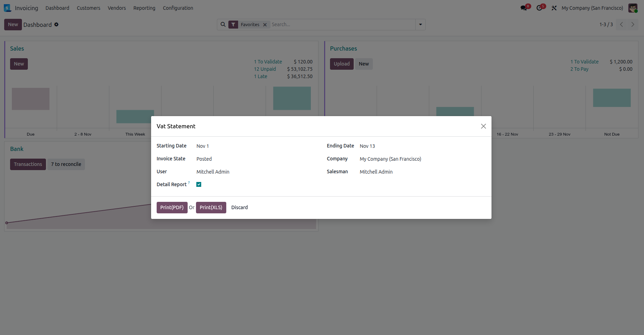Discard the Vat Statement dialog
Image resolution: width=644 pixels, height=335 pixels.
(x=239, y=207)
